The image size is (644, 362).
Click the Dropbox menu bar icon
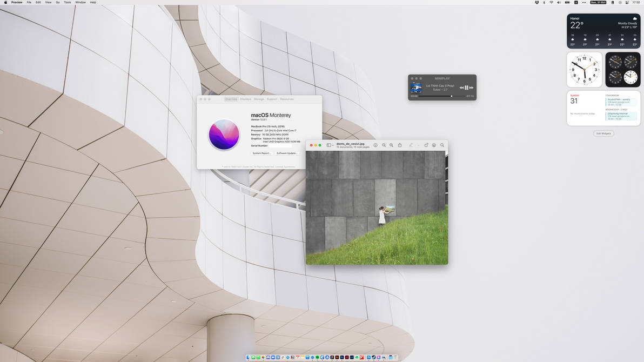pyautogui.click(x=537, y=3)
